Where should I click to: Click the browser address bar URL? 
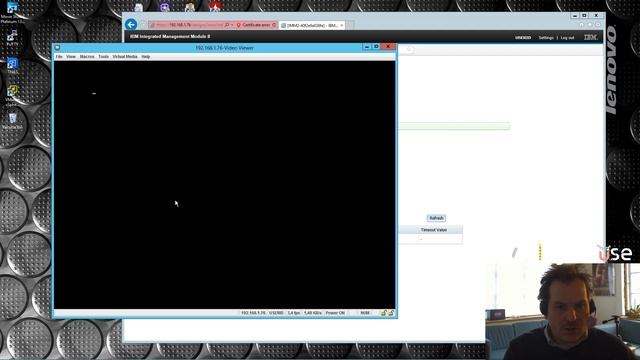(x=190, y=25)
